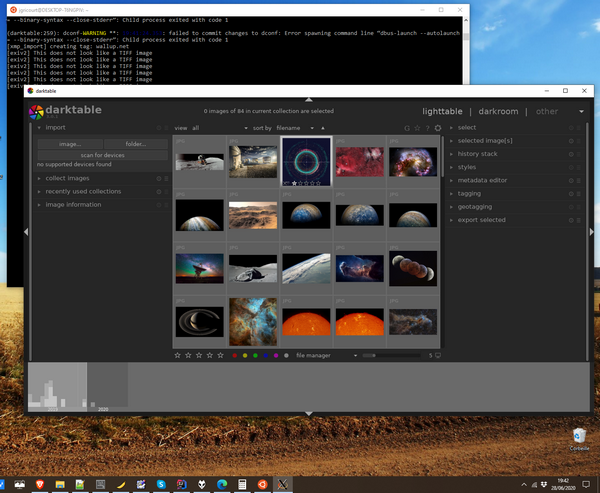This screenshot has height=493, width=600.
Task: Click the import image... button
Action: [x=70, y=144]
